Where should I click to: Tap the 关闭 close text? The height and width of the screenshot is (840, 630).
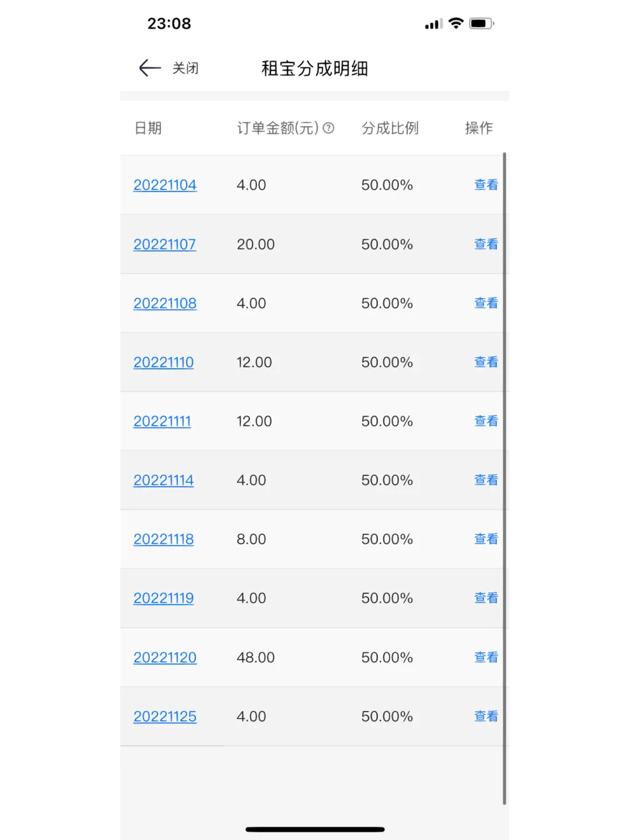(185, 68)
